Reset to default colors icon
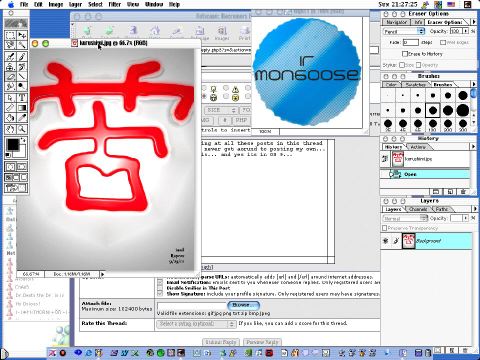The image size is (480, 360). pos(8,155)
